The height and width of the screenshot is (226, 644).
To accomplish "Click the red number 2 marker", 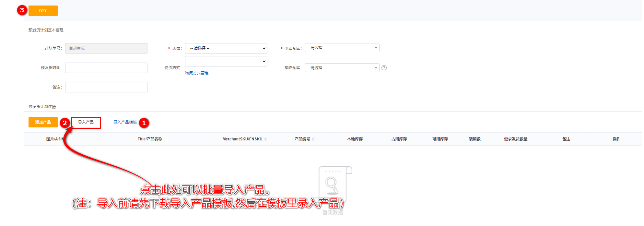I will click(x=65, y=123).
